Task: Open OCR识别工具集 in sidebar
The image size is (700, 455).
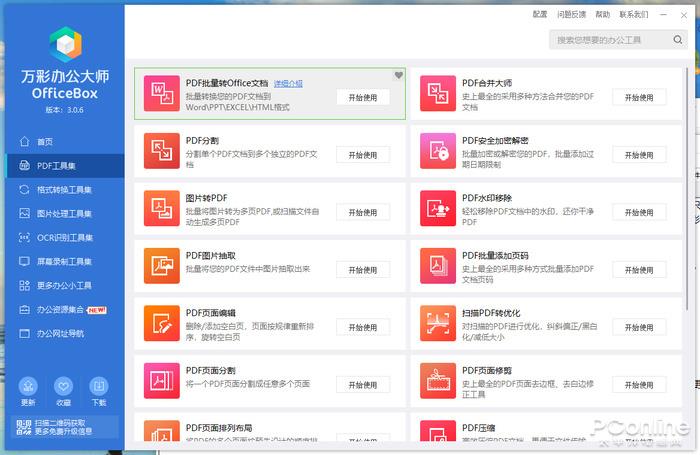Action: [x=65, y=238]
